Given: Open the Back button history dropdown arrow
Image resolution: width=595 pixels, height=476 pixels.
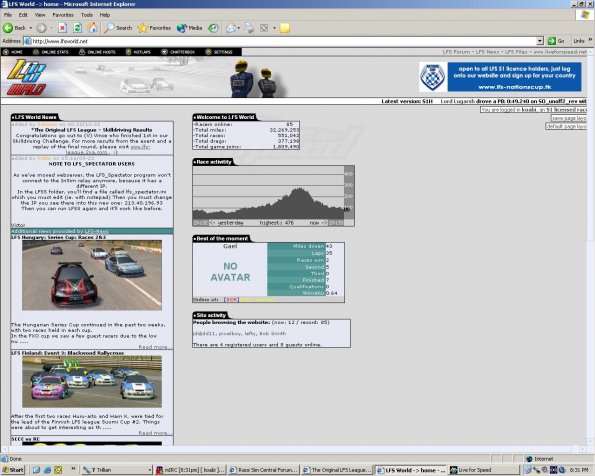Looking at the screenshot, I should (31, 28).
